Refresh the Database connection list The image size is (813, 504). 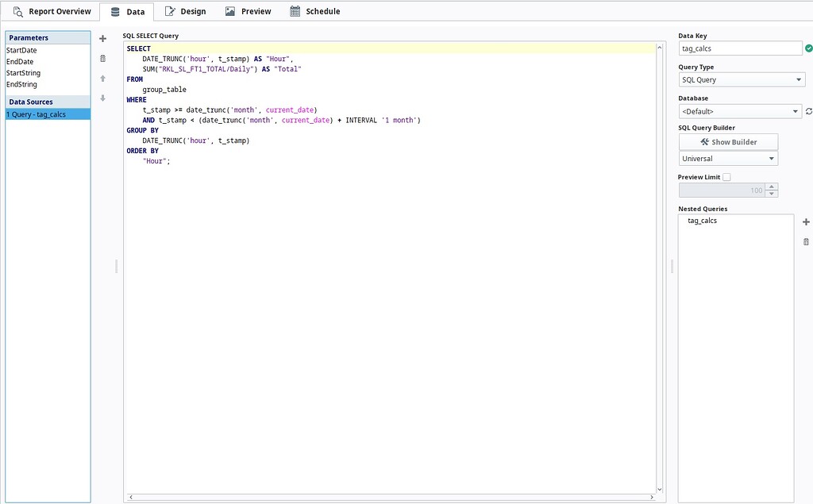(807, 111)
